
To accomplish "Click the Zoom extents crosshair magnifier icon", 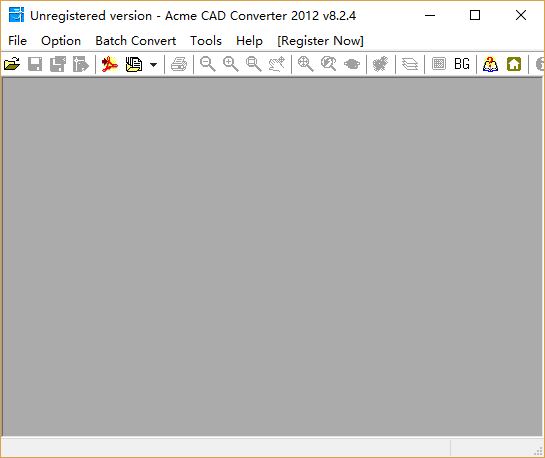I will (x=306, y=64).
